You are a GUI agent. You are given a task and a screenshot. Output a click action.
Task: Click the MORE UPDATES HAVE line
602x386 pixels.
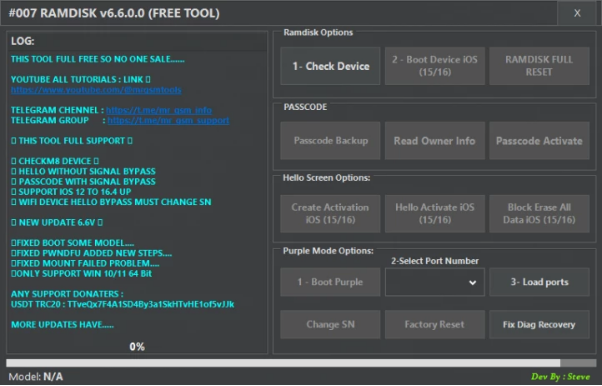[62, 325]
